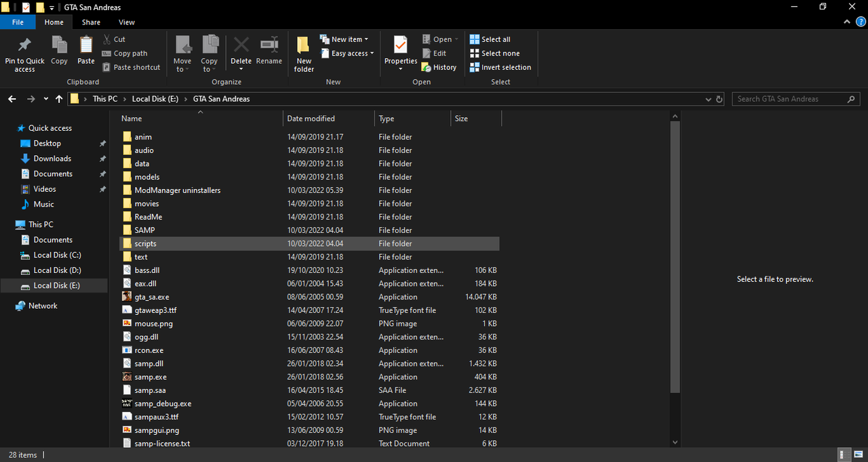Image resolution: width=868 pixels, height=462 pixels.
Task: Switch to the View ribbon tab
Action: [x=127, y=22]
